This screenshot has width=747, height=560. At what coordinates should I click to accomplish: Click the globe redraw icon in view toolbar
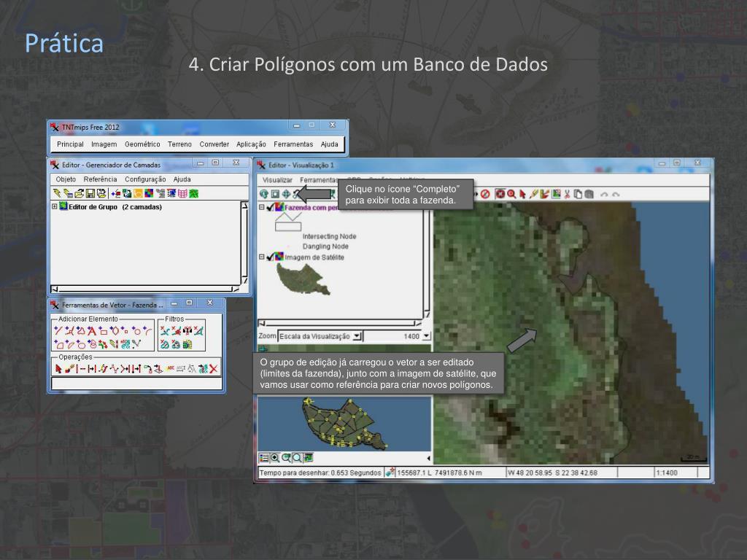pos(264,194)
